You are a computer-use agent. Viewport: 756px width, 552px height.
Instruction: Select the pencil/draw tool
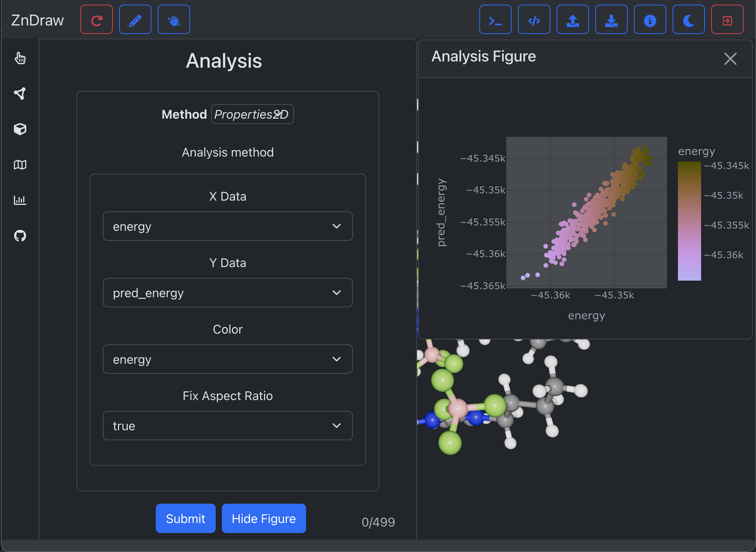tap(136, 21)
